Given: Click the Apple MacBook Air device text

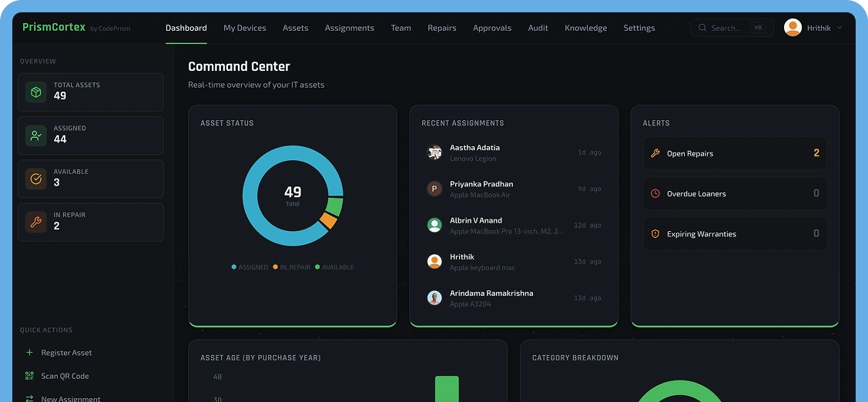Looking at the screenshot, I should pos(480,195).
